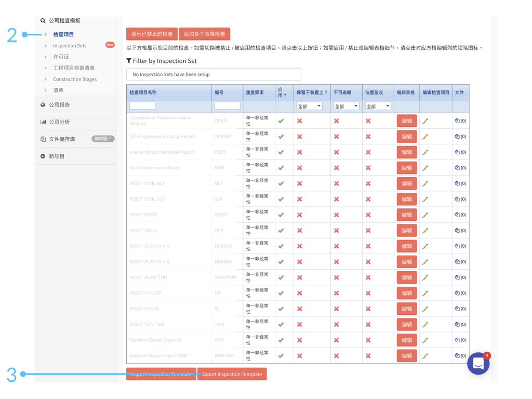Open 公司分析 sidebar section
This screenshot has width=532, height=399.
click(59, 122)
